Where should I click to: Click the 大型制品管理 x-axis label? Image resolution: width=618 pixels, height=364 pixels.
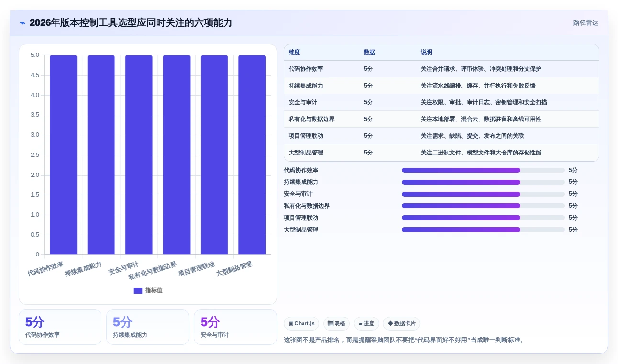click(234, 269)
